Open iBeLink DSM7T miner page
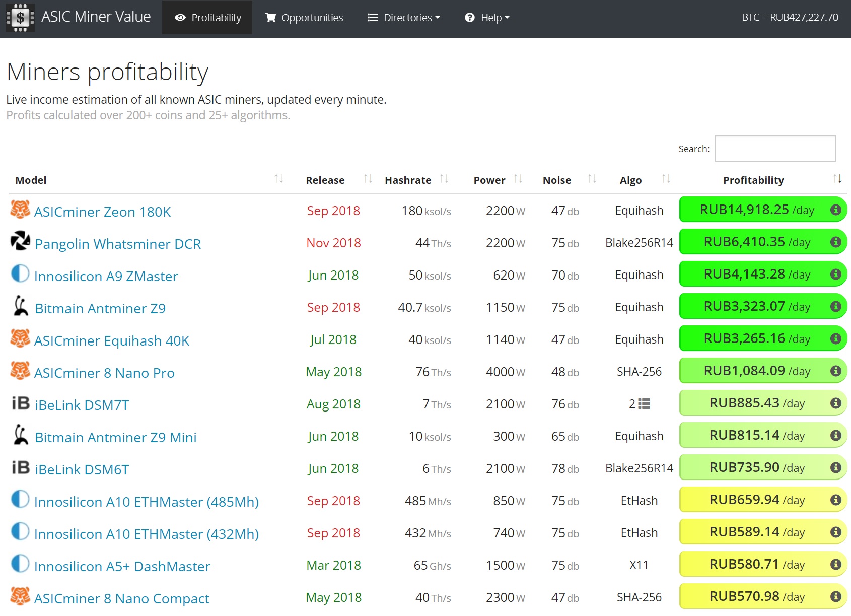851x616 pixels. (x=82, y=405)
